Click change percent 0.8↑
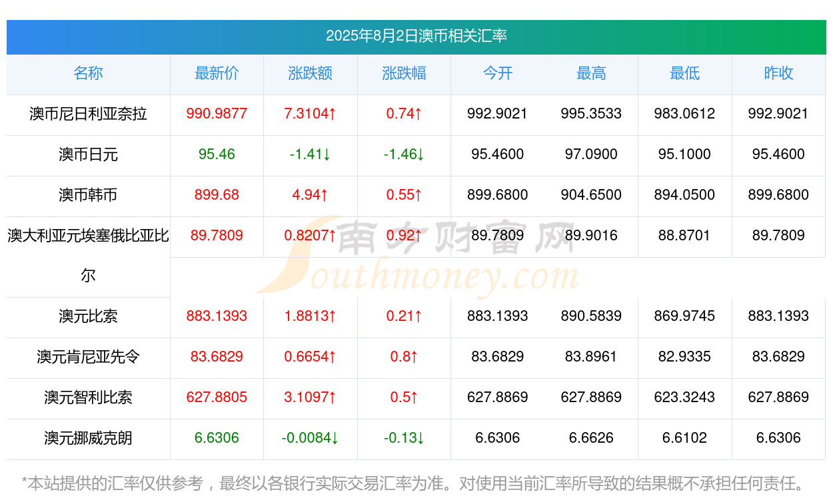Screen dimensions: 833x504 [x=404, y=357]
